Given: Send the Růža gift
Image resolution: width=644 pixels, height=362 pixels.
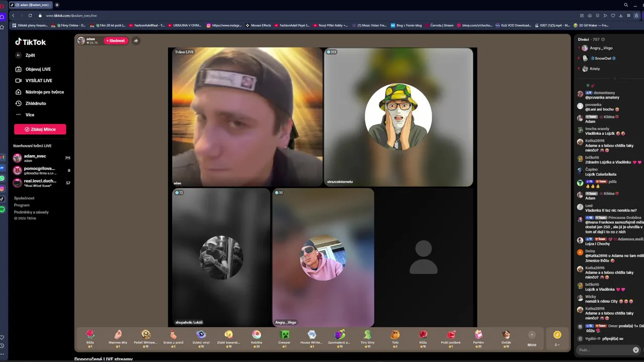Looking at the screenshot, I should pos(423,338).
